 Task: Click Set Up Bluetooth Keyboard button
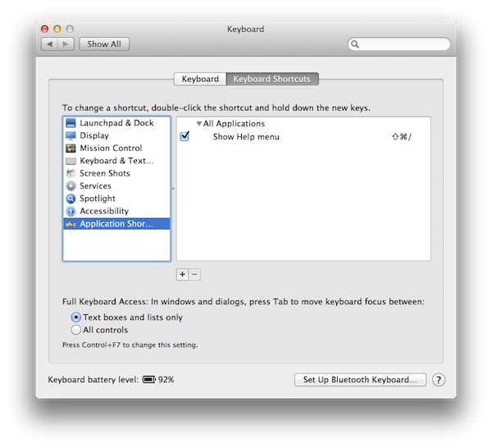(360, 380)
